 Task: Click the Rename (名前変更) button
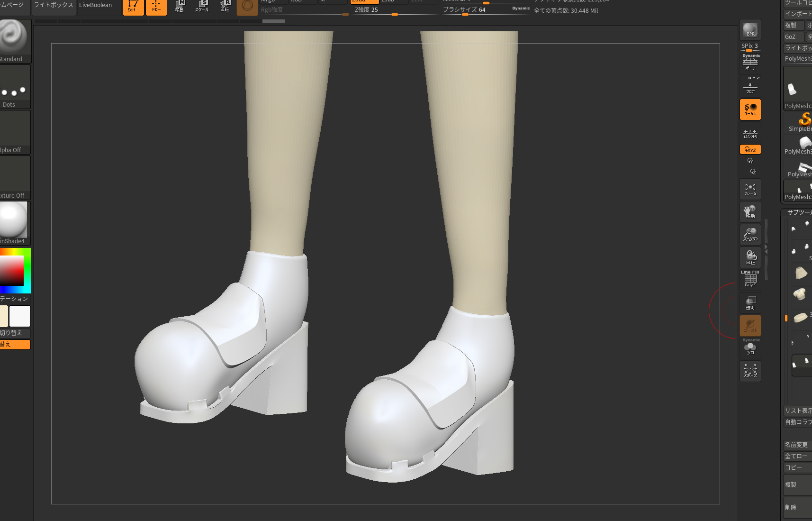pyautogui.click(x=798, y=445)
